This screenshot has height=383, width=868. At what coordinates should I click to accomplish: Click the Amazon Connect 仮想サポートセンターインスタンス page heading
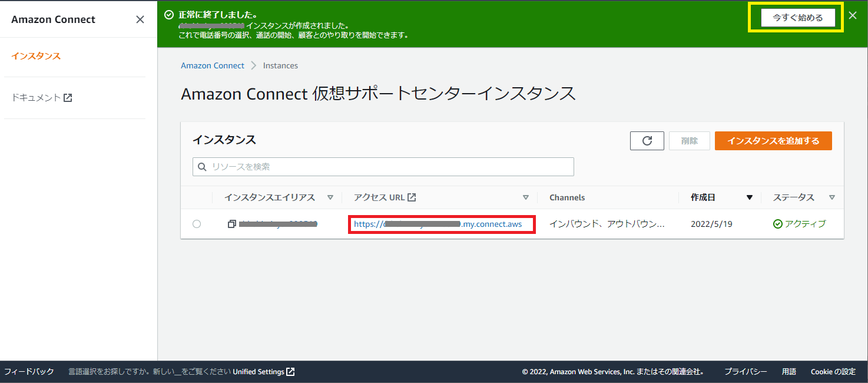378,94
